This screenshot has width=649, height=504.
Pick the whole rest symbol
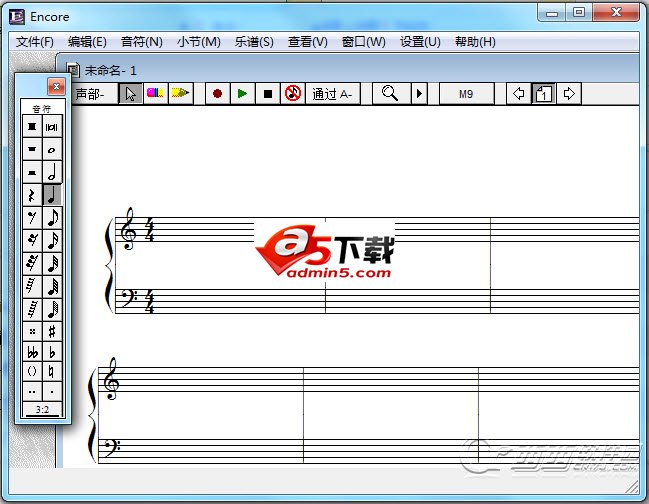tap(32, 149)
